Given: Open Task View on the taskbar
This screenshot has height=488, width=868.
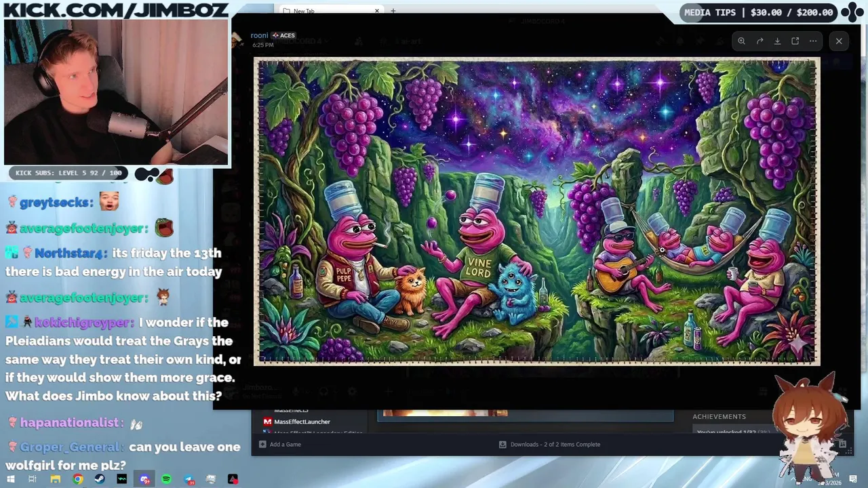Looking at the screenshot, I should tap(33, 479).
